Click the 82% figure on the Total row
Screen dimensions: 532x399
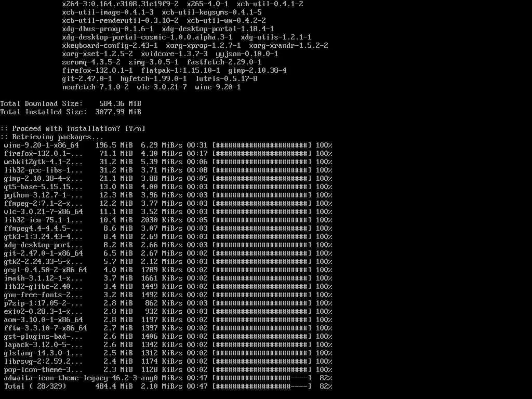[x=326, y=386]
